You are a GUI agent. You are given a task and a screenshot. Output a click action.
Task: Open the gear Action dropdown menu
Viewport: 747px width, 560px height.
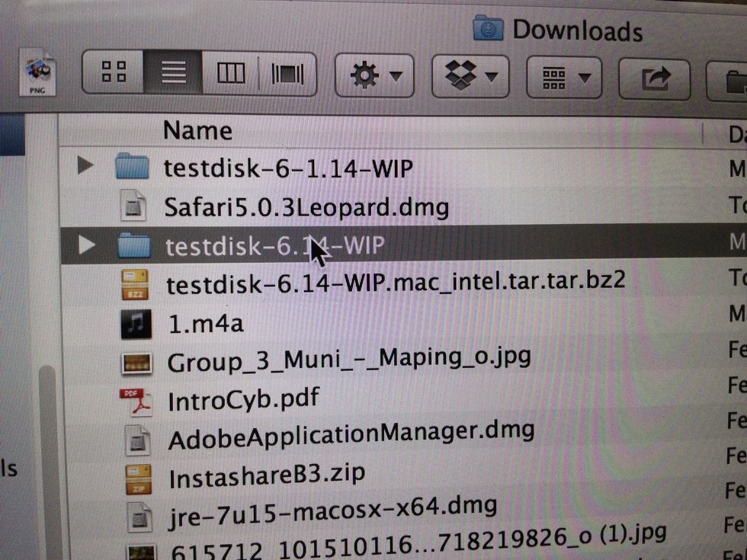374,75
